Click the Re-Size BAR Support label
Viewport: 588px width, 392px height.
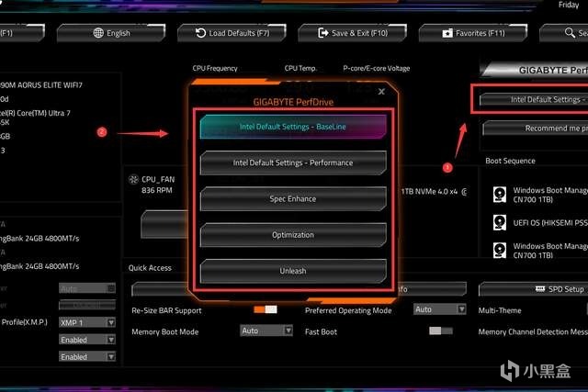[x=166, y=310]
